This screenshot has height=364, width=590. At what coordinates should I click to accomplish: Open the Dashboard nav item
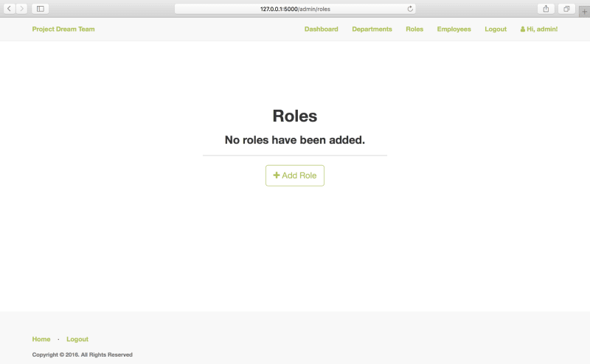(x=322, y=29)
